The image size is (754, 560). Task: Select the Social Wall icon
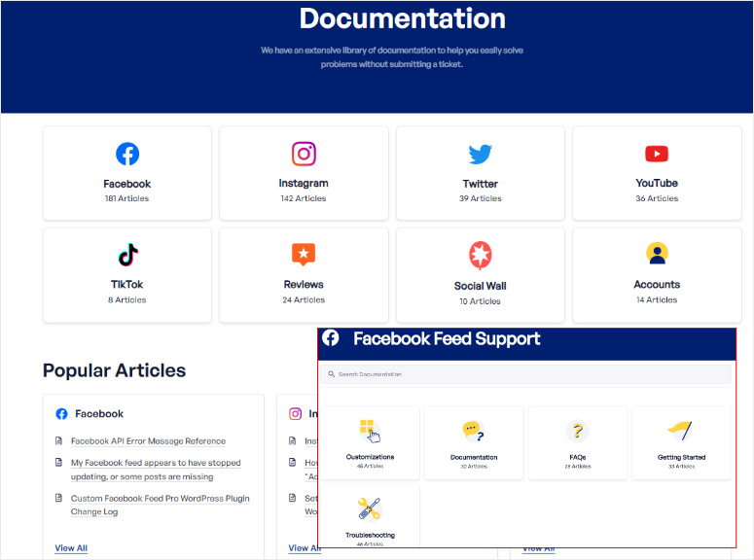tap(481, 256)
